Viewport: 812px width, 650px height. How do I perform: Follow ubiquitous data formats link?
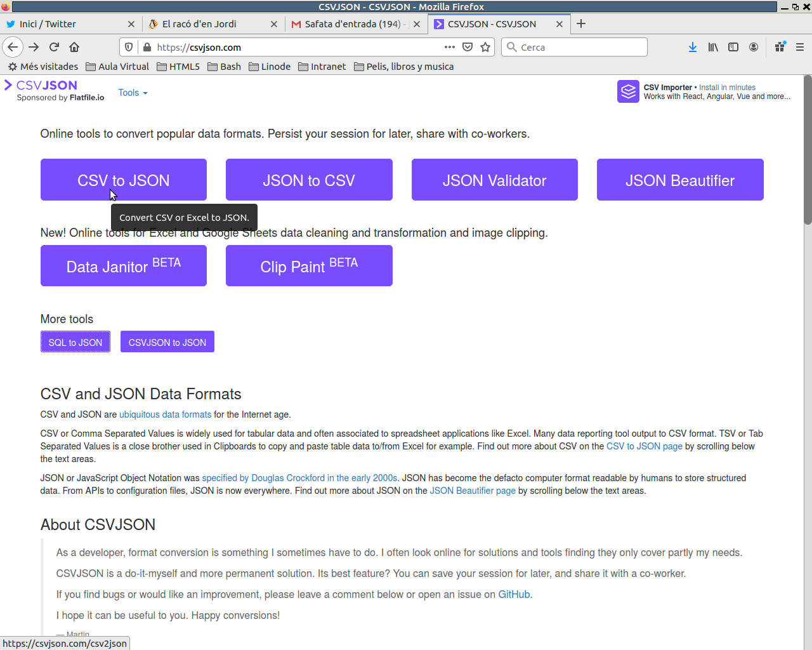[x=166, y=415]
